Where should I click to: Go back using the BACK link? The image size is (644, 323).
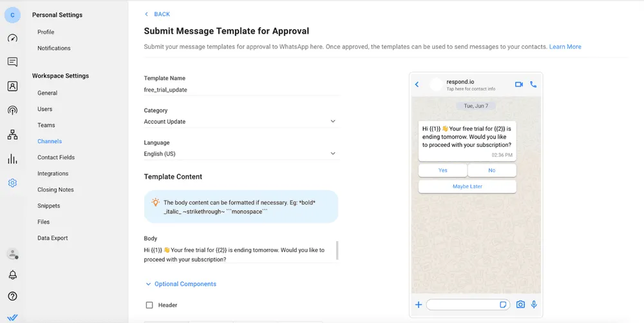point(157,14)
